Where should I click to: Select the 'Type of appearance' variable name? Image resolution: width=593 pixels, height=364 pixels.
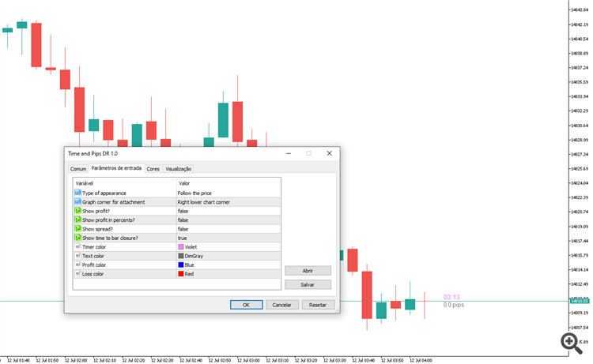(104, 193)
